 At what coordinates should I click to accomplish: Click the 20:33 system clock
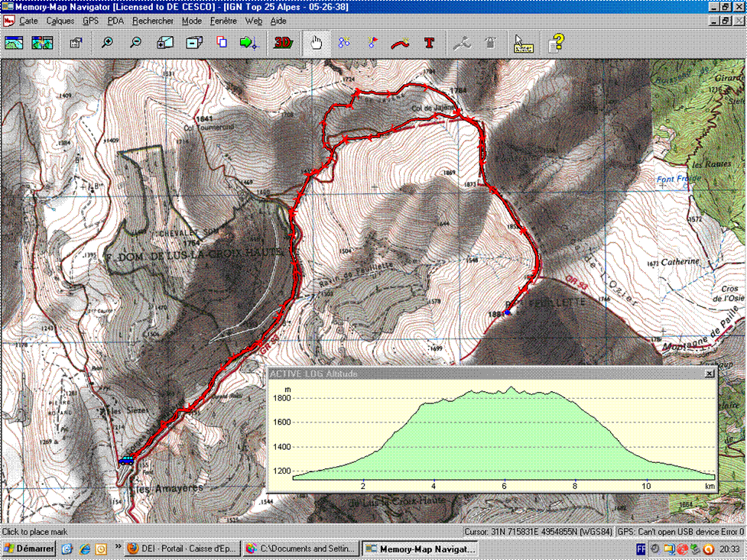click(730, 549)
